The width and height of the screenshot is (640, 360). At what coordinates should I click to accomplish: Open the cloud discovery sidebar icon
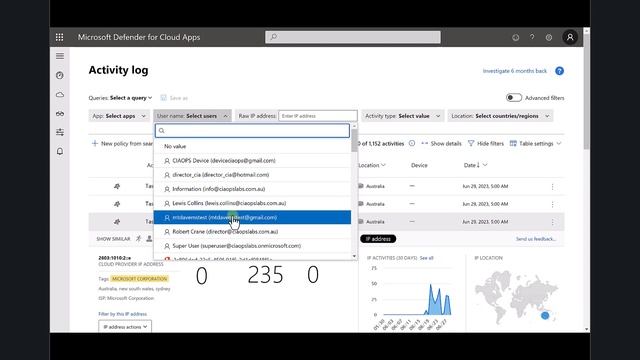60,95
